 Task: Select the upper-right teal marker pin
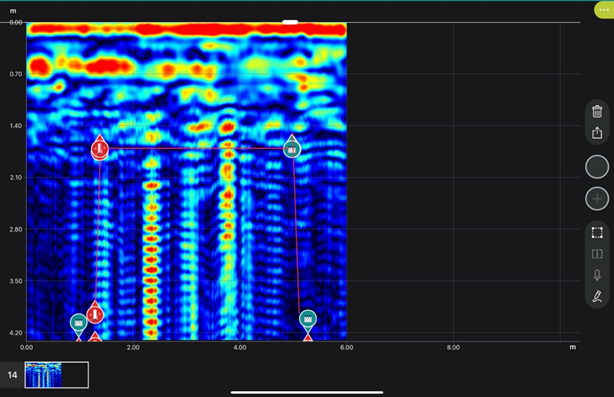point(292,148)
